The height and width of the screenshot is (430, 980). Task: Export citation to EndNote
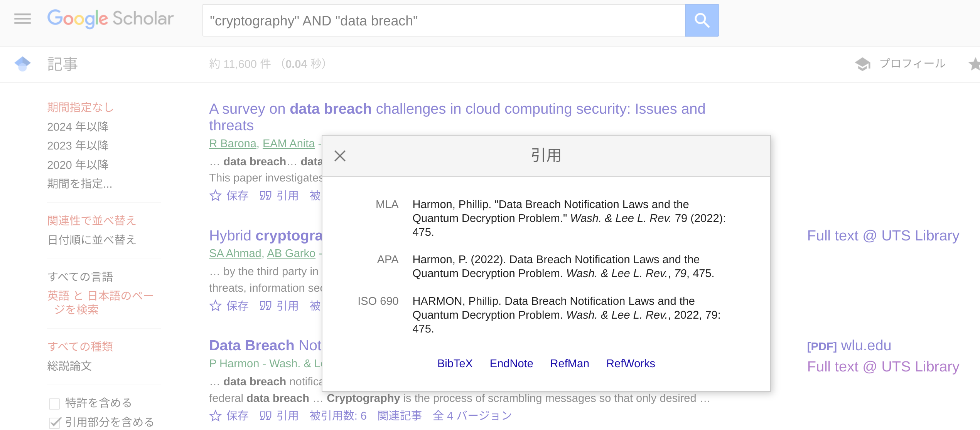(x=511, y=363)
